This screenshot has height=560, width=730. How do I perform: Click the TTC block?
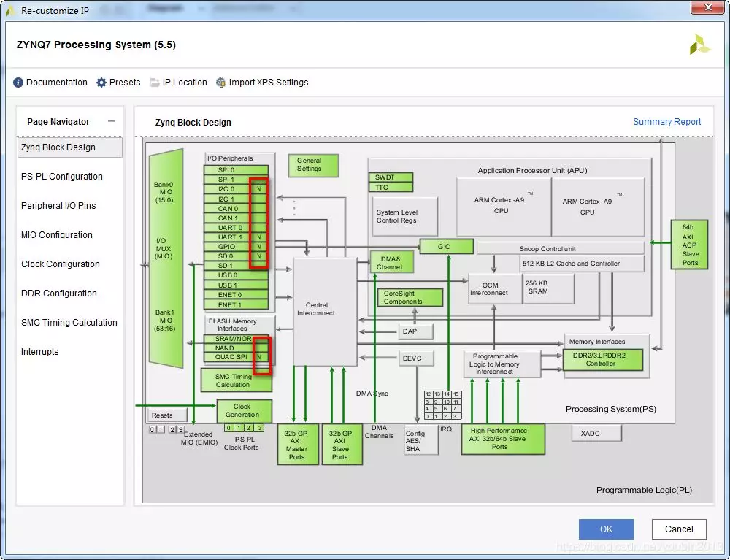pyautogui.click(x=391, y=187)
